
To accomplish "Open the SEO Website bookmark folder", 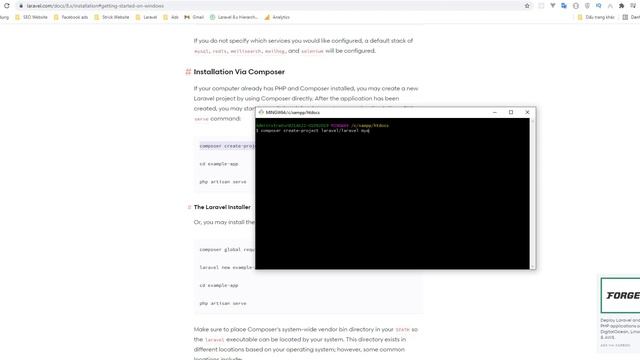I will [x=31, y=17].
